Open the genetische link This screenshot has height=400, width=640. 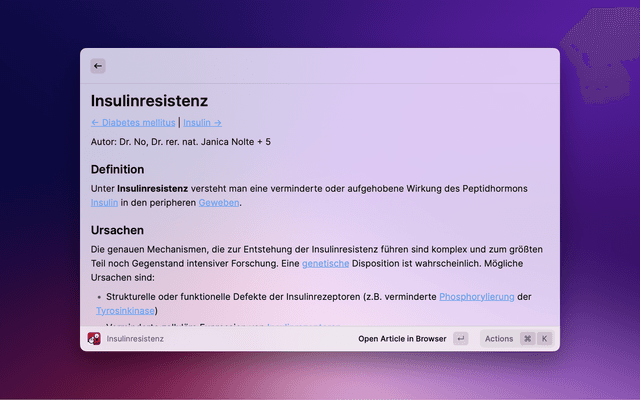click(325, 263)
